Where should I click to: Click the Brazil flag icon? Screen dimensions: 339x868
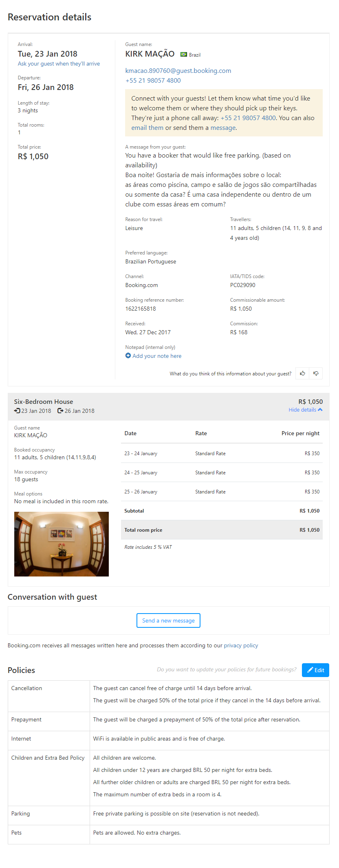coord(184,54)
